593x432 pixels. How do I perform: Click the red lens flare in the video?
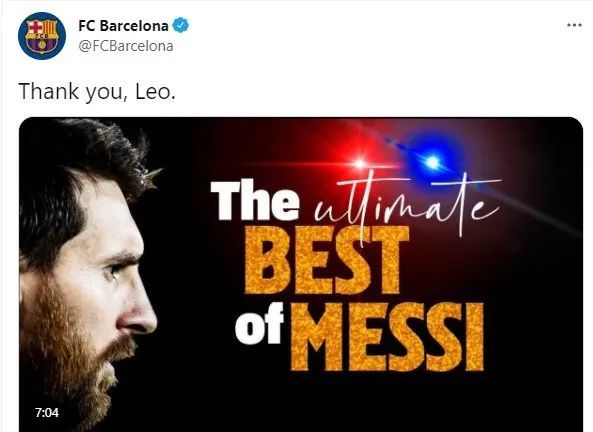(x=360, y=163)
